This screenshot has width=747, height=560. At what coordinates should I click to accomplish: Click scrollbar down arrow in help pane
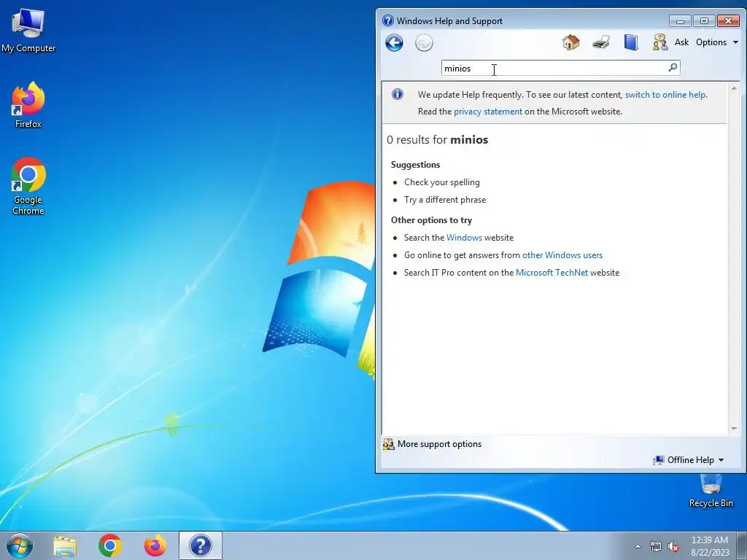[734, 429]
